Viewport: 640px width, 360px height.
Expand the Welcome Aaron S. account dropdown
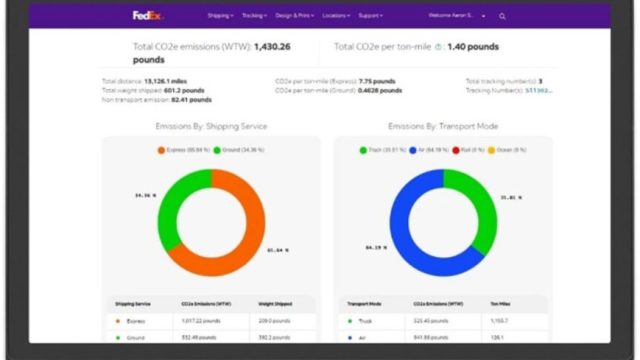457,16
